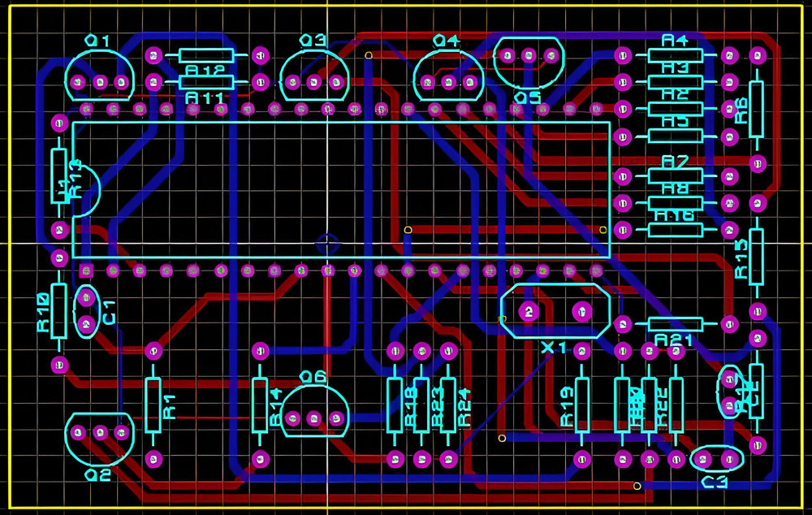Click the R24 designator label
The width and height of the screenshot is (812, 515).
tap(464, 408)
